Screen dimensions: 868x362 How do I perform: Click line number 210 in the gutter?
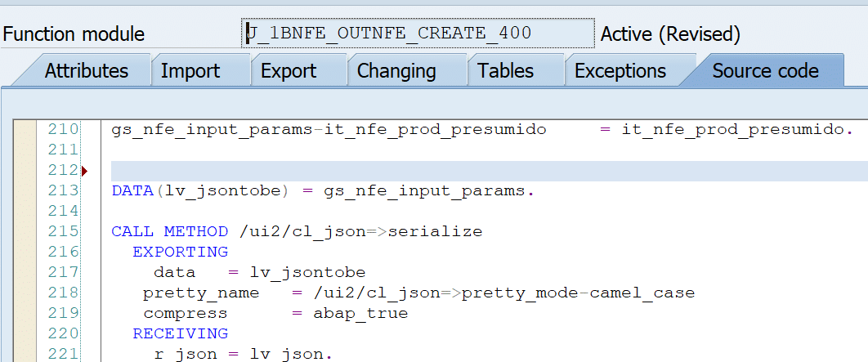coord(63,130)
